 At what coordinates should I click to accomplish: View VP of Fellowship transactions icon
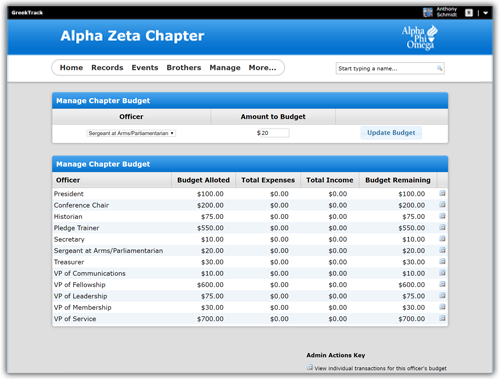(442, 284)
